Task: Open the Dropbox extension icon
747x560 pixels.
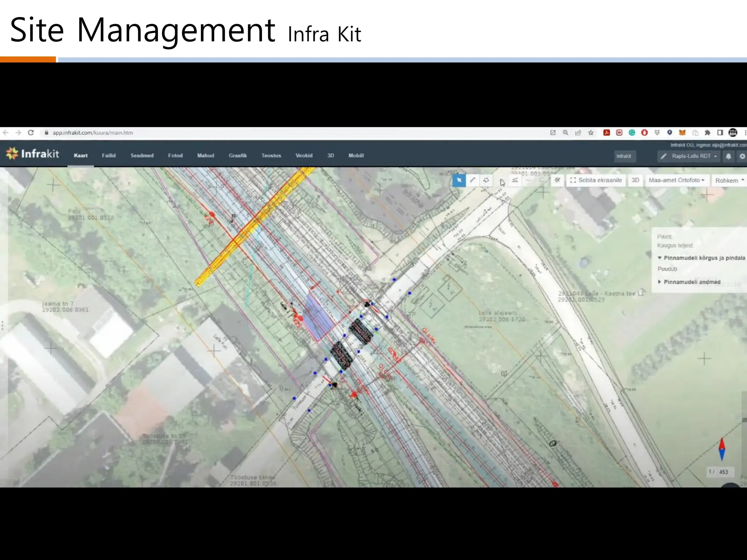Action: click(657, 133)
